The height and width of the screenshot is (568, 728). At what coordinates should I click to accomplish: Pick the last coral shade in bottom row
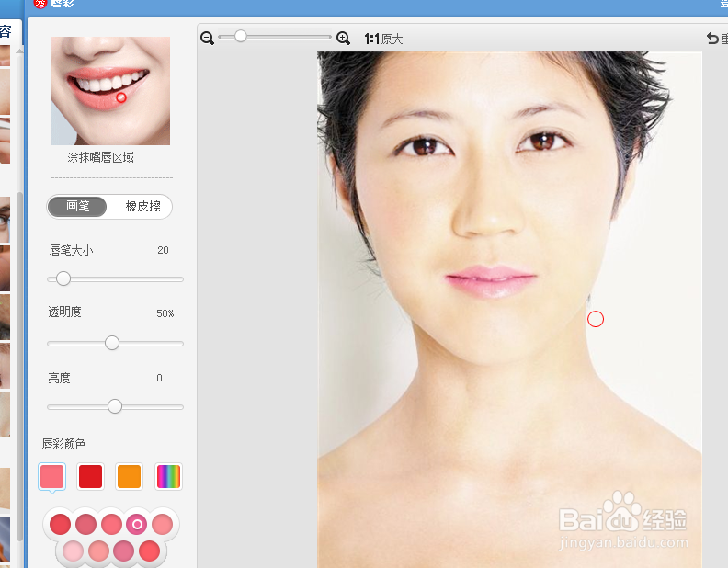[x=149, y=551]
